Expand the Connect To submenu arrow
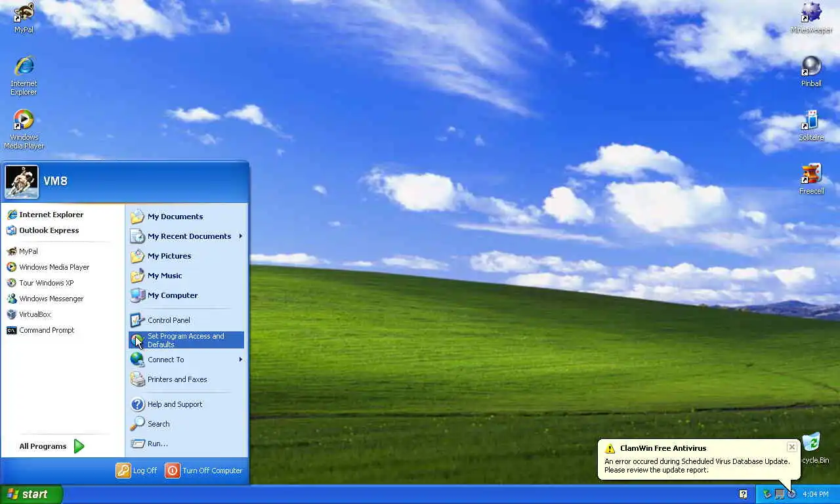The width and height of the screenshot is (840, 504). point(240,360)
